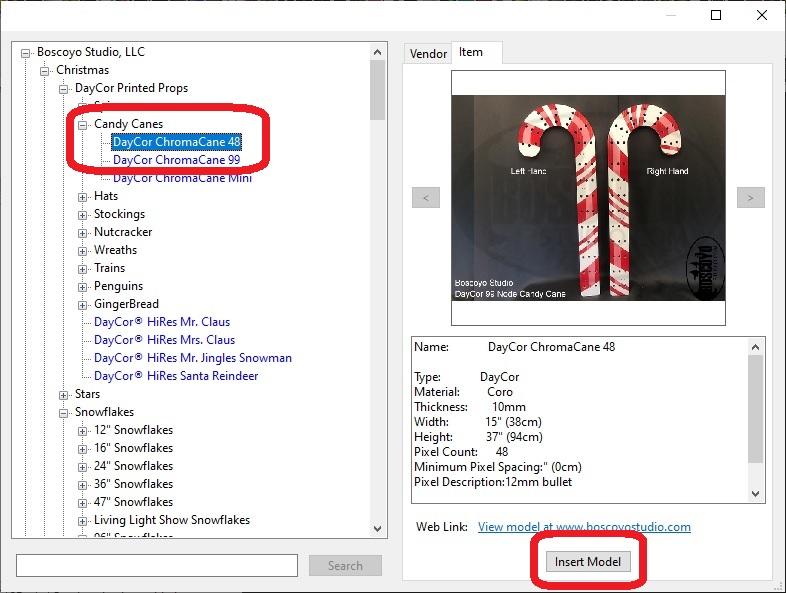Click tree scrollbar up arrow
786x593 pixels.
click(377, 52)
